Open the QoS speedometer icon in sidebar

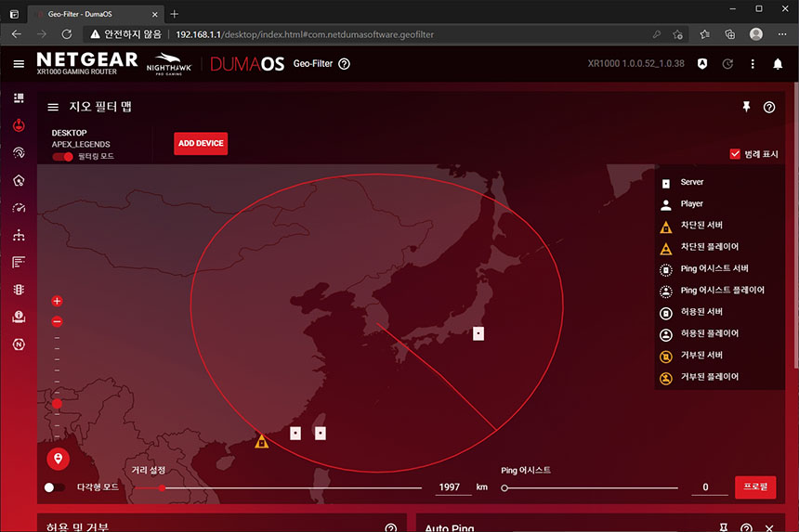(19, 208)
